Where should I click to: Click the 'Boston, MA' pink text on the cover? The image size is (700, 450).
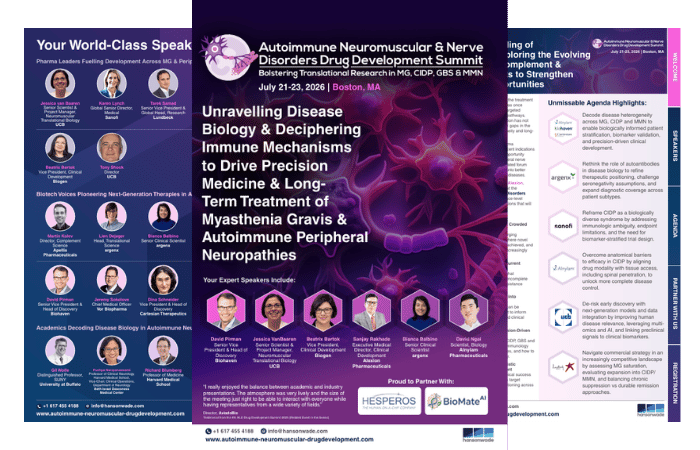click(356, 87)
